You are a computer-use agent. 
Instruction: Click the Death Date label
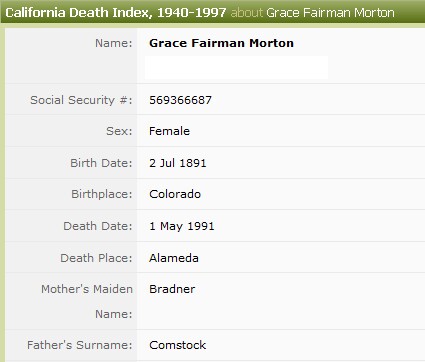tap(98, 226)
